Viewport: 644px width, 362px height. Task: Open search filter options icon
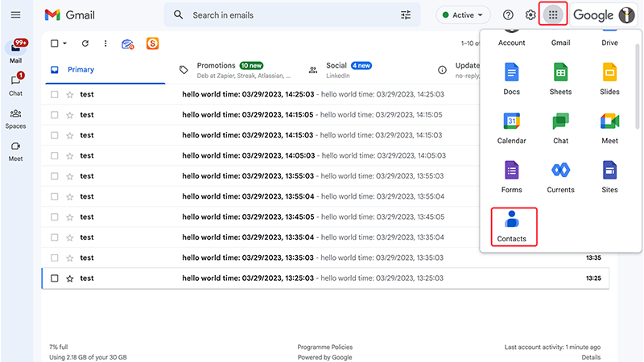tap(406, 15)
